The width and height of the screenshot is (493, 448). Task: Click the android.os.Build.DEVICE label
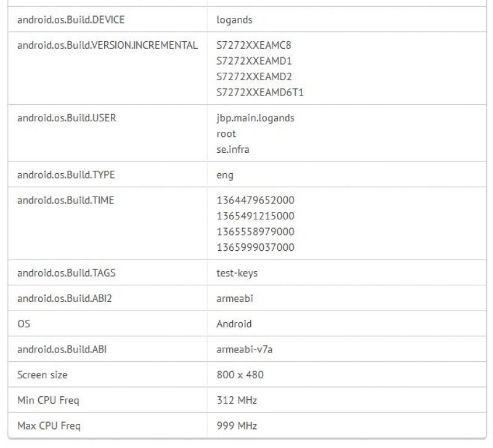(71, 20)
